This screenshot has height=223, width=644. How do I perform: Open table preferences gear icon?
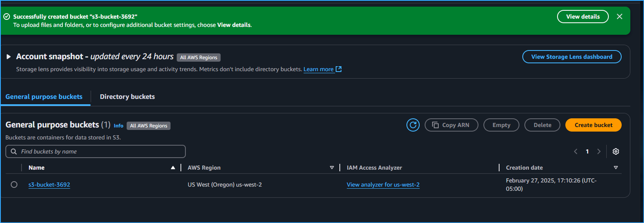[x=615, y=151]
